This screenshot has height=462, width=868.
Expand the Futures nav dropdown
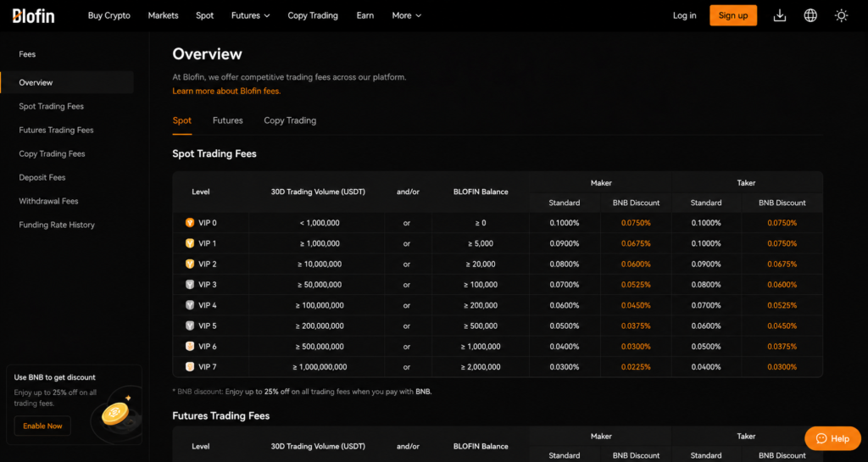(250, 15)
